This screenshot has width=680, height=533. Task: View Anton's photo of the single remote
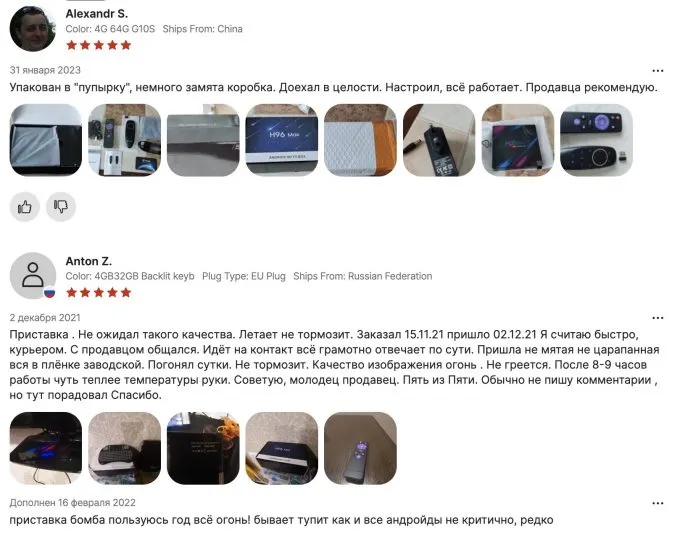(360, 448)
